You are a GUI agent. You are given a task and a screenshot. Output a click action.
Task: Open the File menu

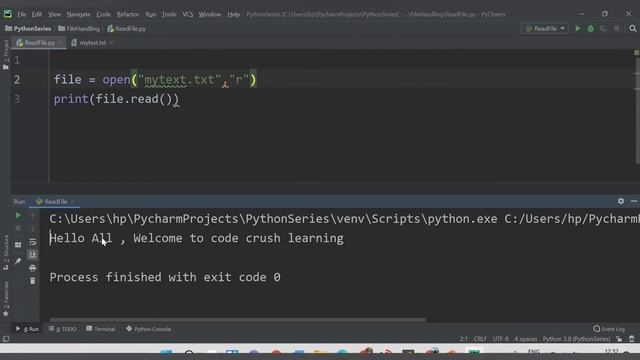point(22,14)
